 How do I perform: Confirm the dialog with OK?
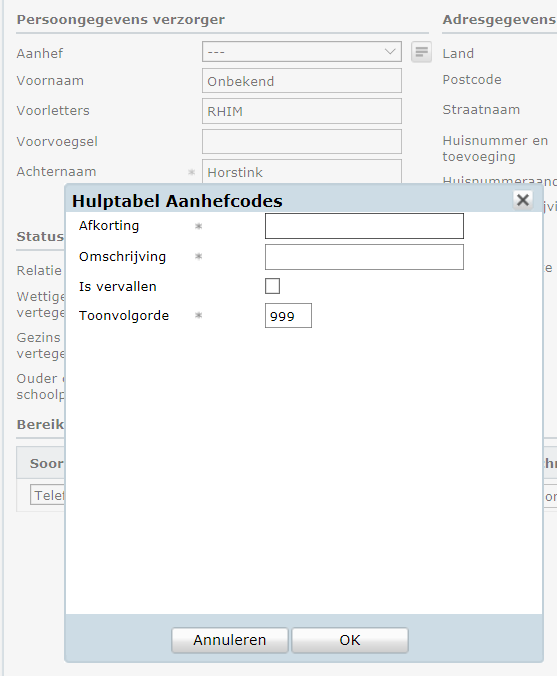tap(350, 640)
